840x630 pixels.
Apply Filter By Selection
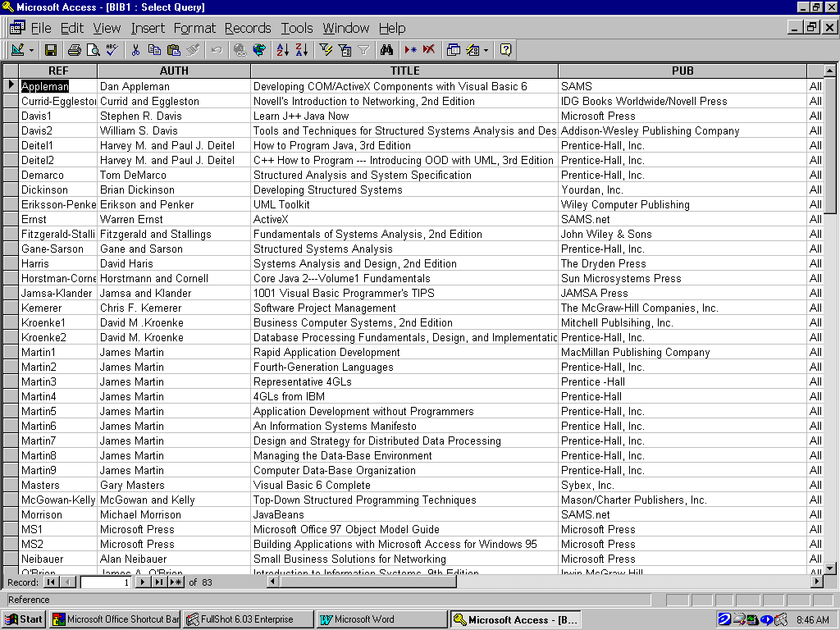pos(326,50)
